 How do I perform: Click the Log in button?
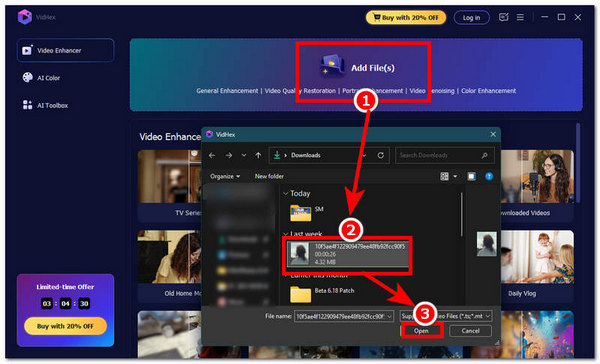(471, 18)
